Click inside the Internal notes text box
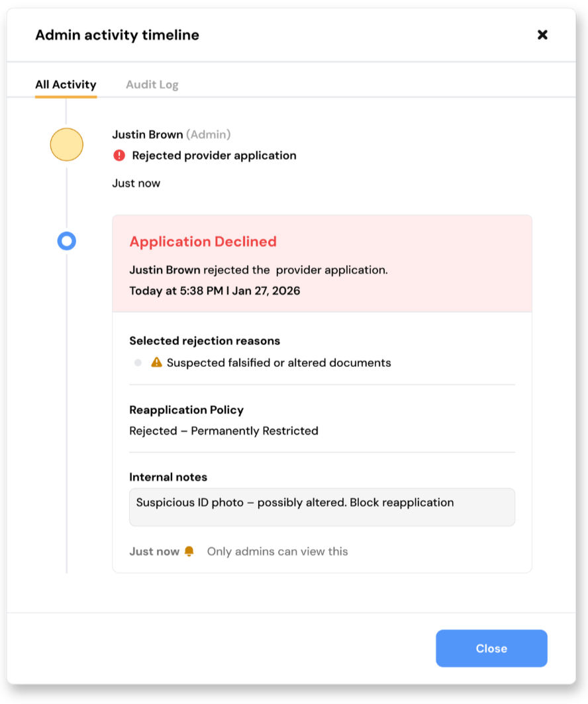The width and height of the screenshot is (588, 704). coord(322,507)
